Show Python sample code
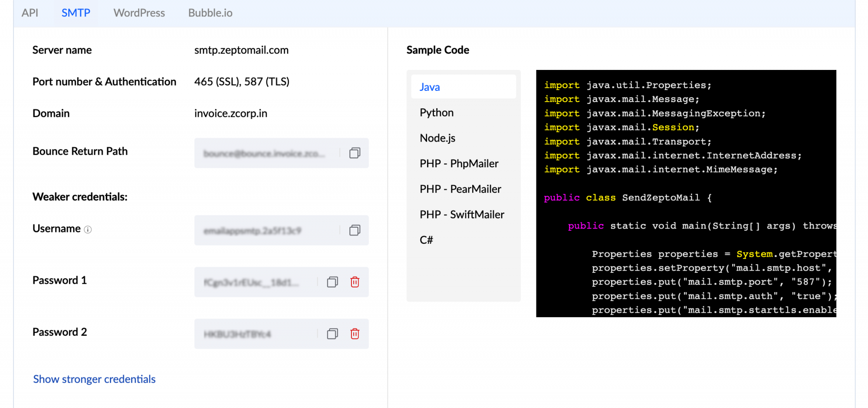Viewport: 868px width, 408px height. (x=436, y=112)
